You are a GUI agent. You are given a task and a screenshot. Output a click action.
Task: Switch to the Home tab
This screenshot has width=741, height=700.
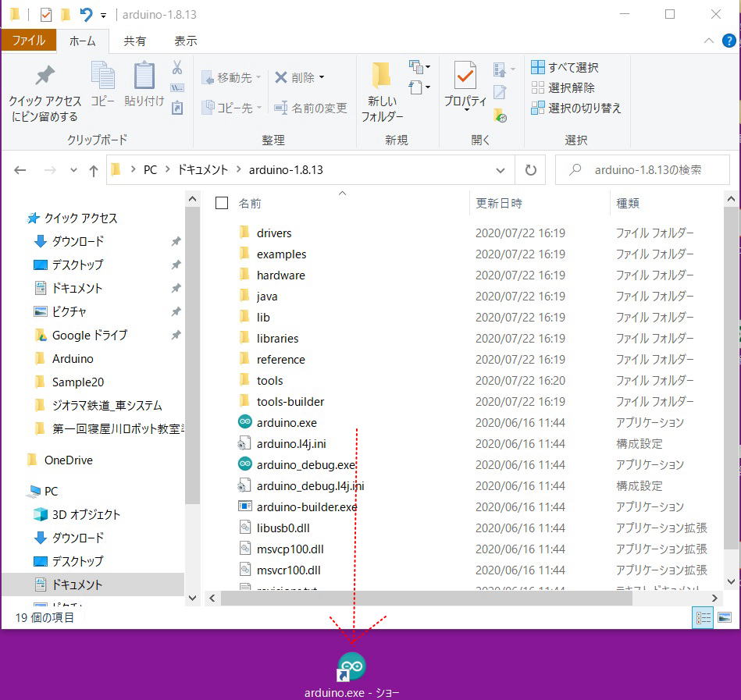click(x=82, y=41)
